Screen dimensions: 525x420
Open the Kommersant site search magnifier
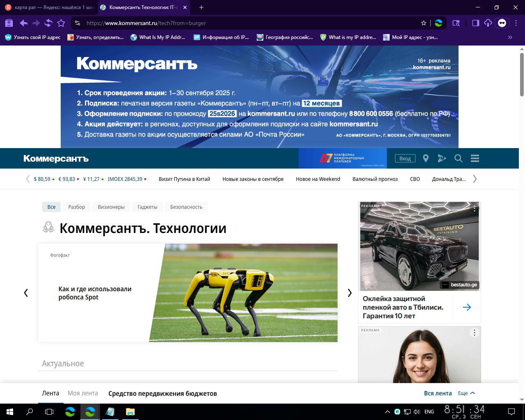(x=459, y=158)
